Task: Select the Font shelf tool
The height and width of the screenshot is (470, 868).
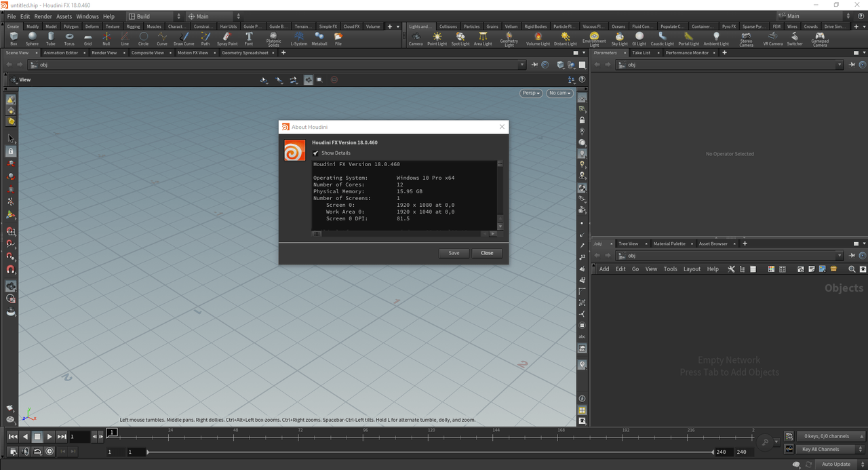Action: 249,39
